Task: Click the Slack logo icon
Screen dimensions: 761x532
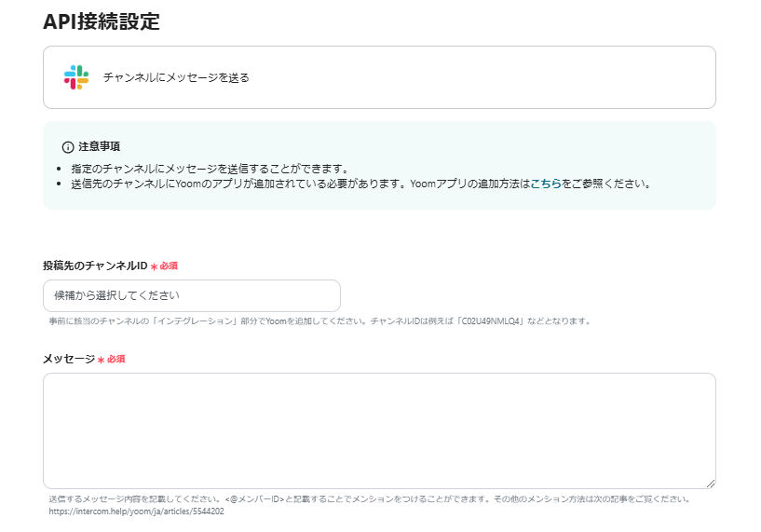Action: [76, 77]
